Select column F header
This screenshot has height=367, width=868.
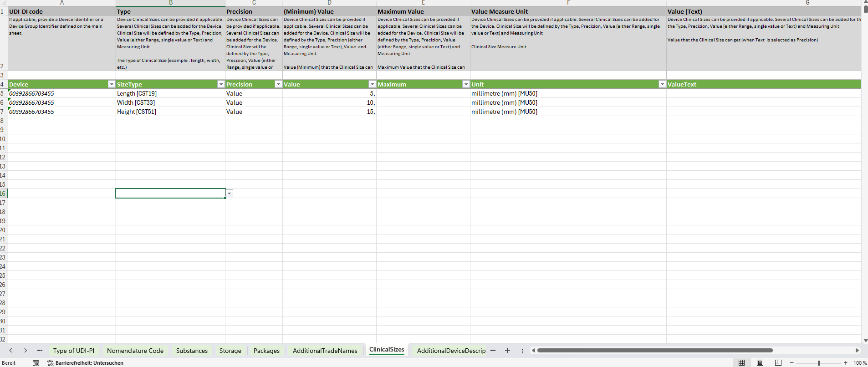568,3
